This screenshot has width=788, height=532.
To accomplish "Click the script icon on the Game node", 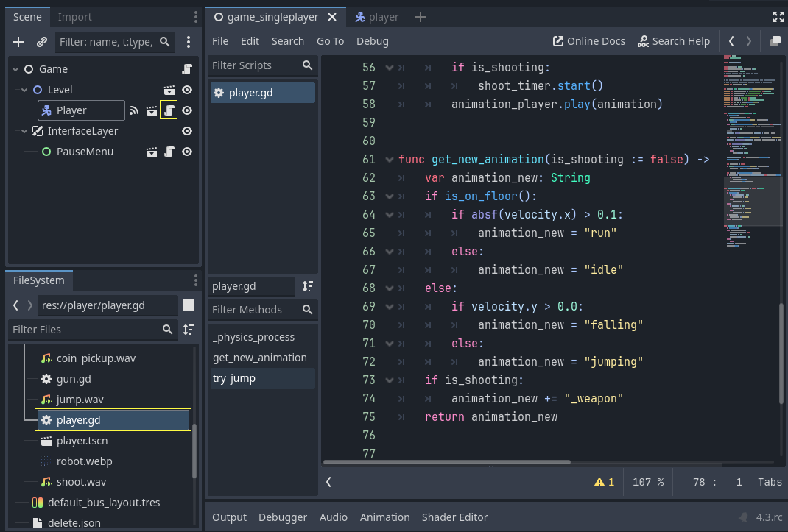I will tap(186, 68).
